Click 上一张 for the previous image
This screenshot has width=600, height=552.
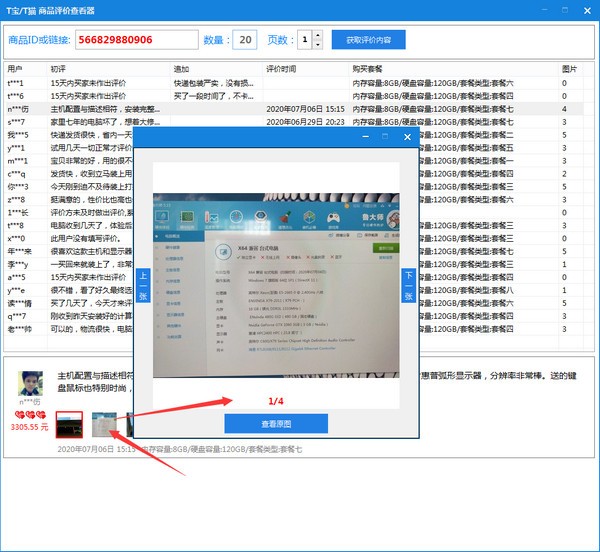143,283
